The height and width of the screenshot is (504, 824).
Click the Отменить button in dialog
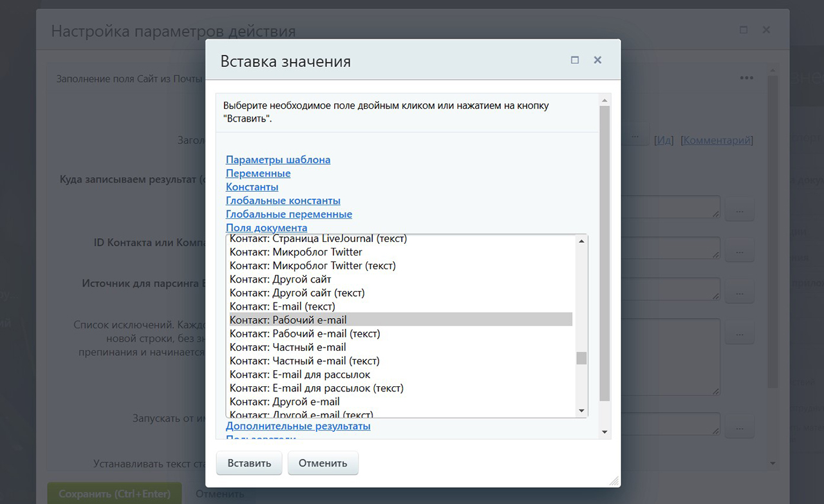click(323, 463)
